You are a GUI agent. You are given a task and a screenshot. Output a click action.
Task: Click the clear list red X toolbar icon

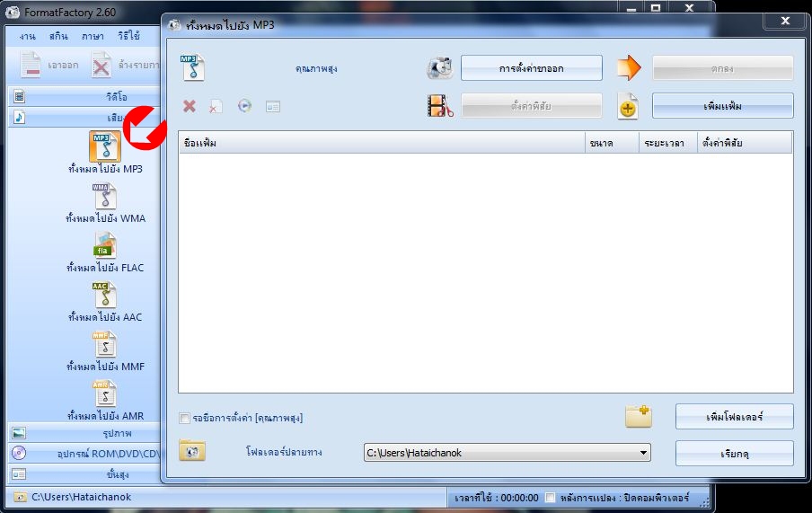tap(101, 66)
